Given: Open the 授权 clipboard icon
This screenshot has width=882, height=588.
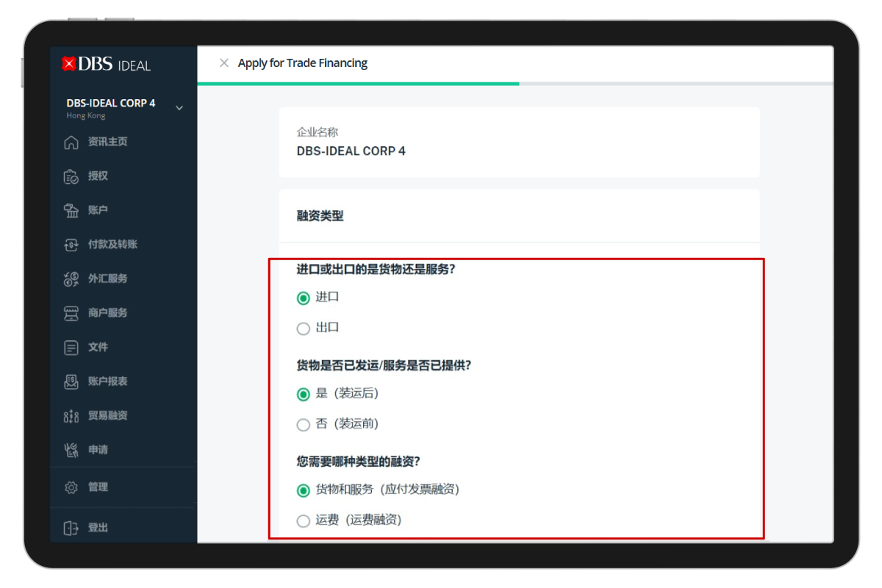Looking at the screenshot, I should coord(71,176).
